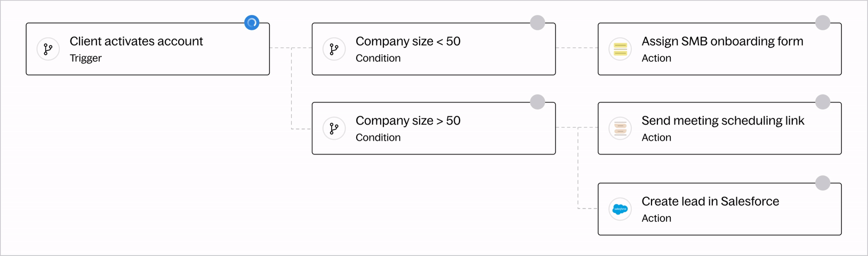Toggle the gray status dot on Company size < 50
The height and width of the screenshot is (256, 868).
(x=537, y=22)
